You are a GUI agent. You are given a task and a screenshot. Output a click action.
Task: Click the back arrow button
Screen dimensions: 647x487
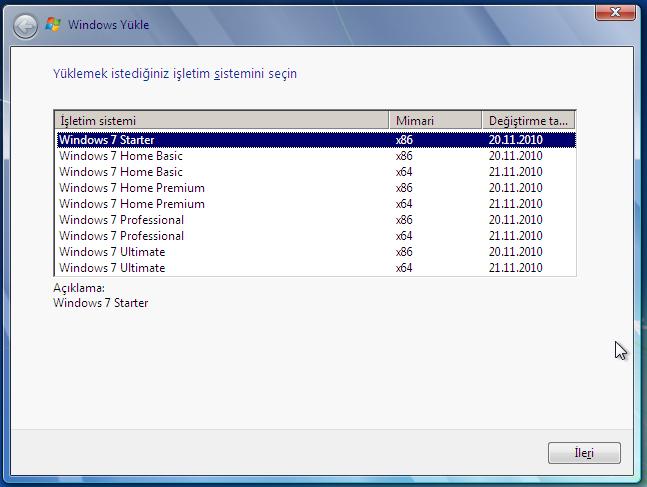[25, 26]
